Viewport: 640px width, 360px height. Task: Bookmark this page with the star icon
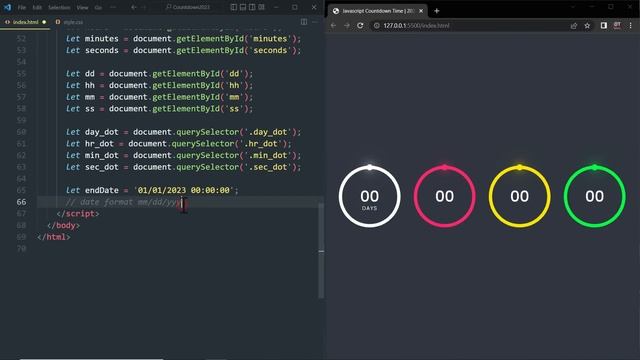[x=587, y=25]
